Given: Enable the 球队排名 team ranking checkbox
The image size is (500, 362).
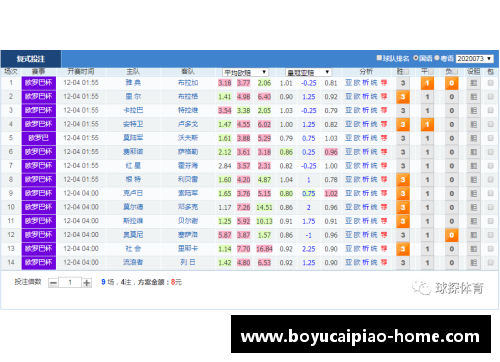Looking at the screenshot, I should 379,58.
